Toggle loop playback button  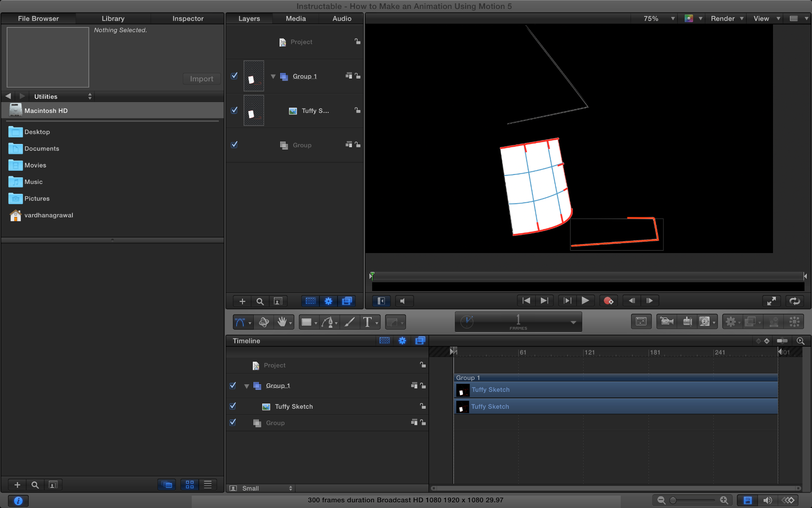[x=795, y=301]
